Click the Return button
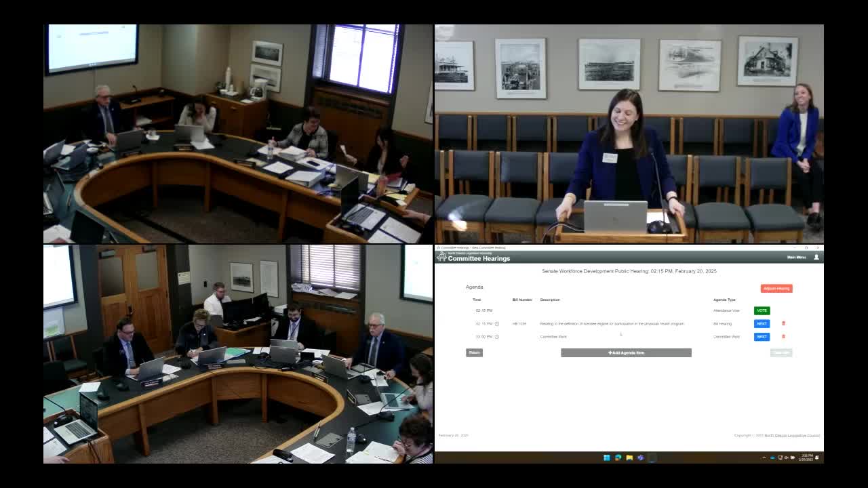Viewport: 868px width, 488px height. pyautogui.click(x=474, y=352)
